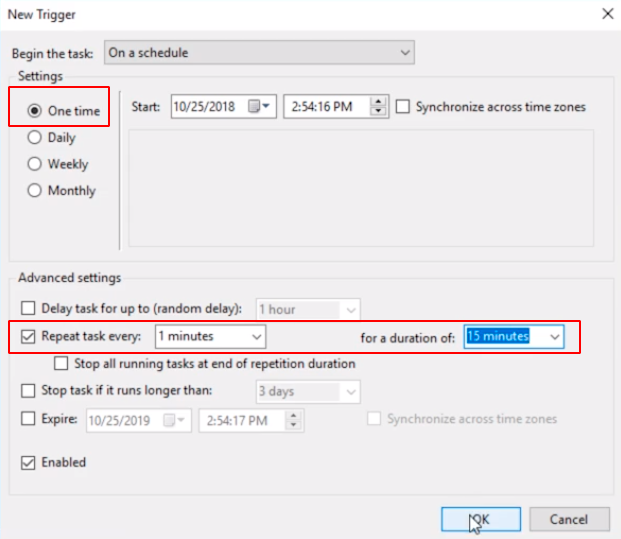Uncheck Repeat task every checkbox

tap(28, 336)
